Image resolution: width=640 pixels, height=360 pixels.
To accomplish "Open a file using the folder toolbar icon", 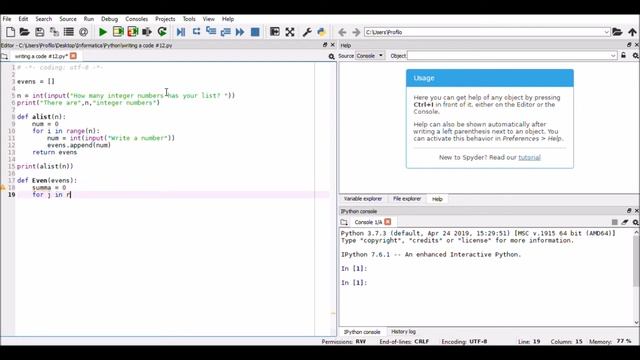I will click(24, 32).
